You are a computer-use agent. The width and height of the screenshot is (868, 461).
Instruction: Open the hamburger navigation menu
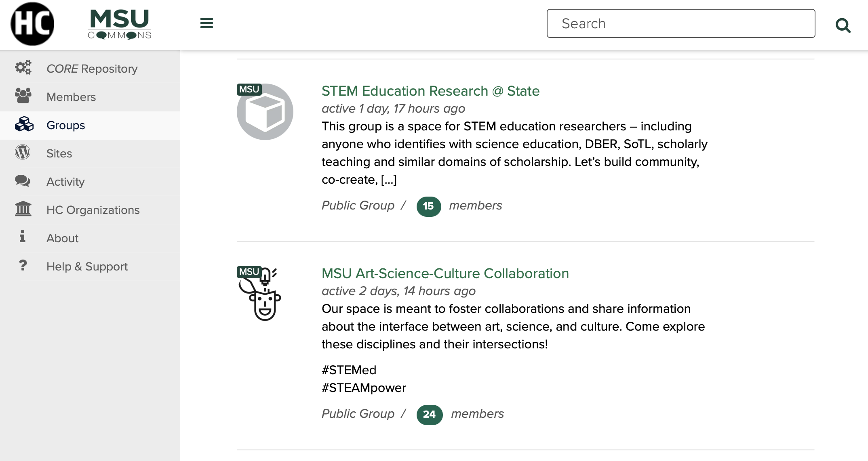(206, 23)
